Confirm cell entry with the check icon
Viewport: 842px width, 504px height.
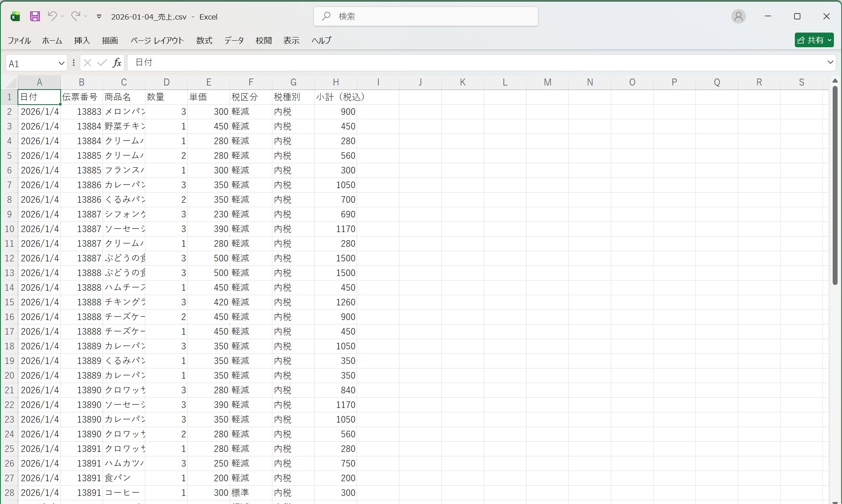pyautogui.click(x=101, y=62)
